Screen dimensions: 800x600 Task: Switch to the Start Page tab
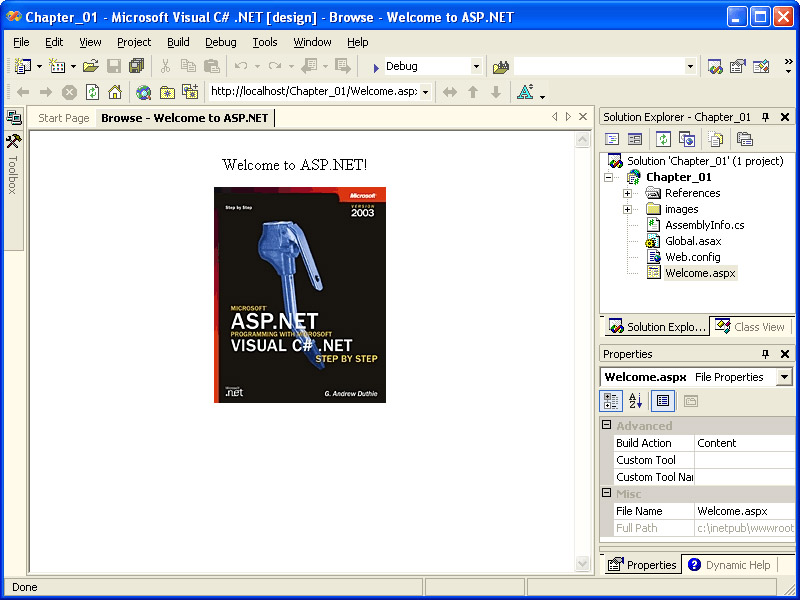click(x=64, y=118)
